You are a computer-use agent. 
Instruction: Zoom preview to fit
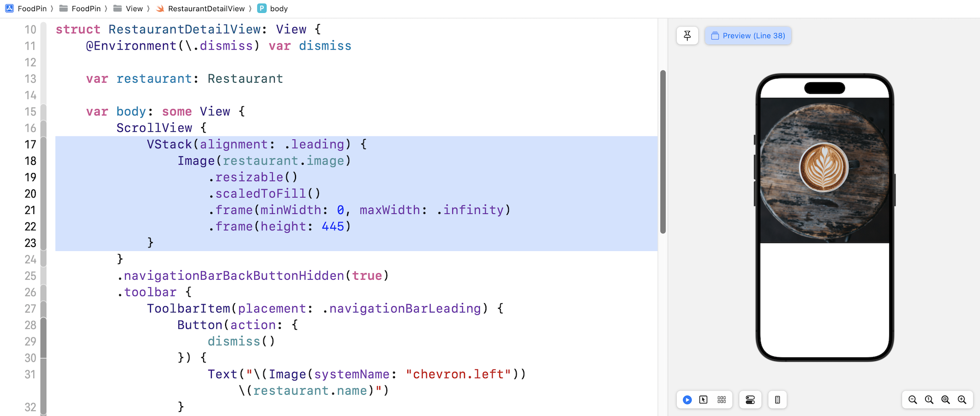tap(945, 400)
